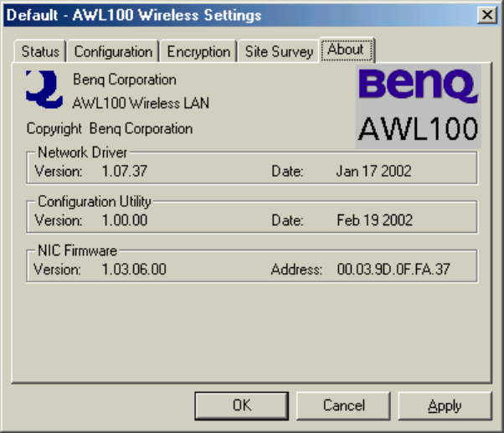Select driver date Jan 17 2002

click(x=373, y=171)
